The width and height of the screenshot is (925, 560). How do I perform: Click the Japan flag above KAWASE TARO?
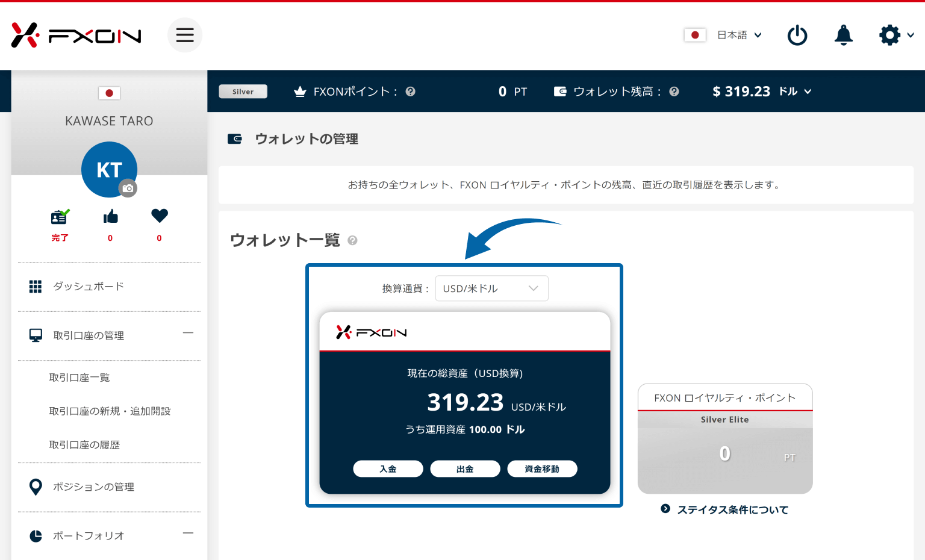109,93
